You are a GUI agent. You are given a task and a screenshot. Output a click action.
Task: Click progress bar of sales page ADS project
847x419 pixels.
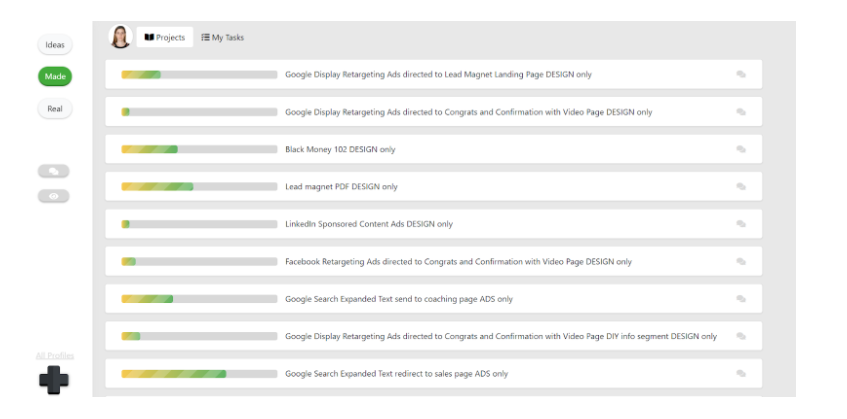[x=199, y=374]
